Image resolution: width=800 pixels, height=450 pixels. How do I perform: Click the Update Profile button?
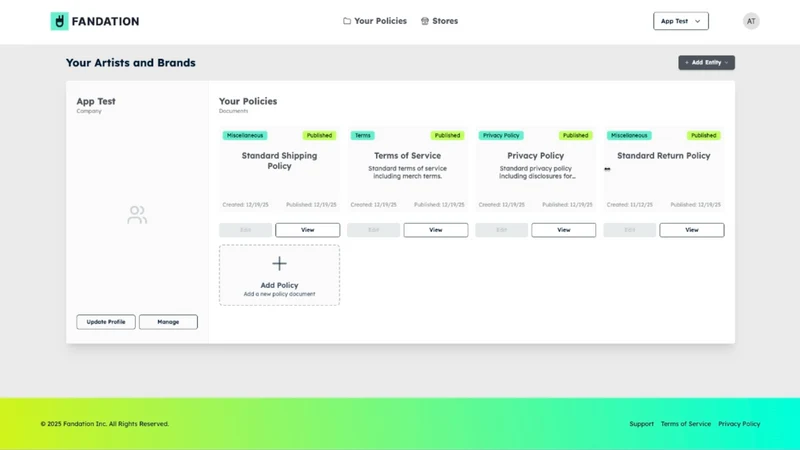tap(106, 322)
